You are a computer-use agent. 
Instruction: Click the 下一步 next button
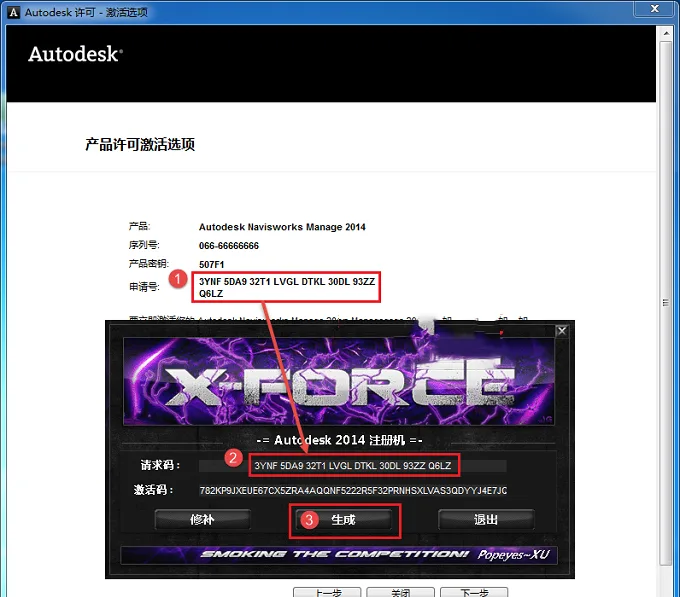474,592
